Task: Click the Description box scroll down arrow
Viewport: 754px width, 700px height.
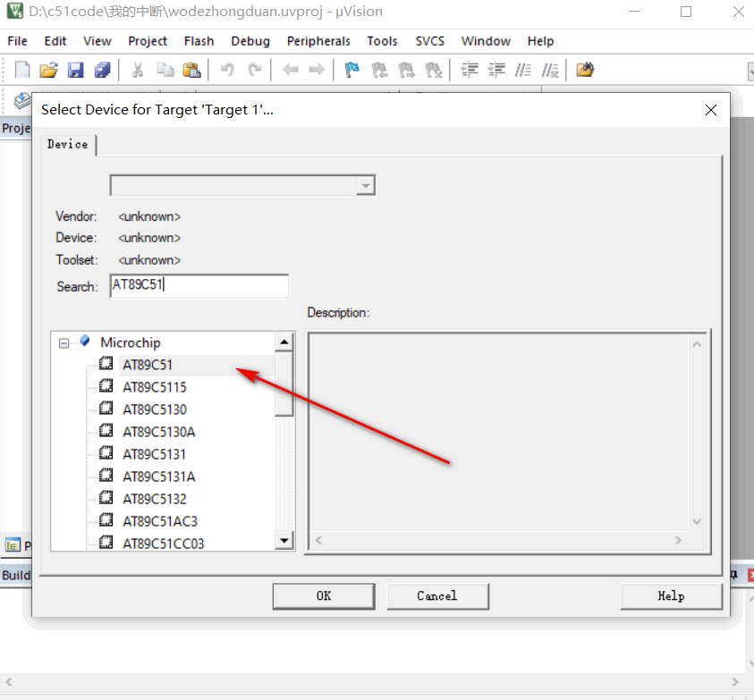Action: pyautogui.click(x=697, y=521)
